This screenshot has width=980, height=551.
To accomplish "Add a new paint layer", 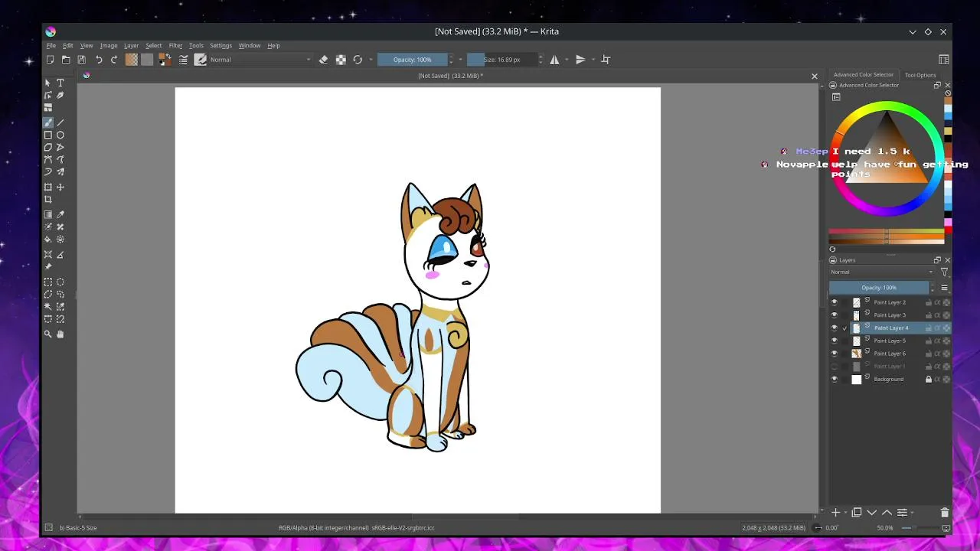I will coord(835,513).
